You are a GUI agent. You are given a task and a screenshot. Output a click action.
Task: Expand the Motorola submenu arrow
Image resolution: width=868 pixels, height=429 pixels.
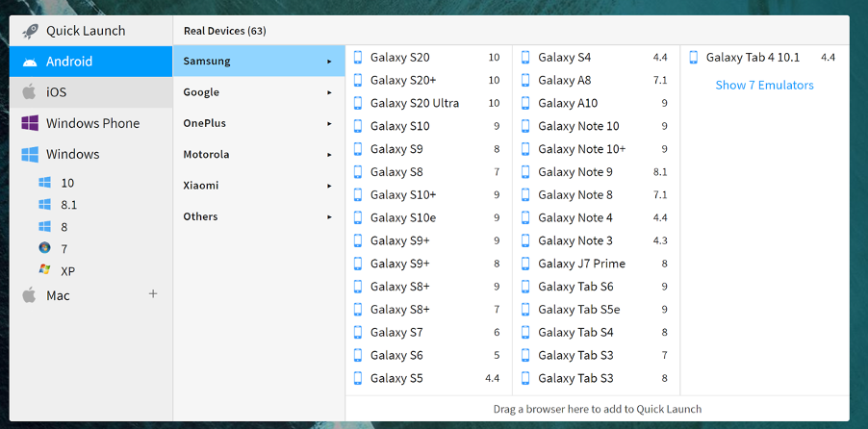point(329,155)
